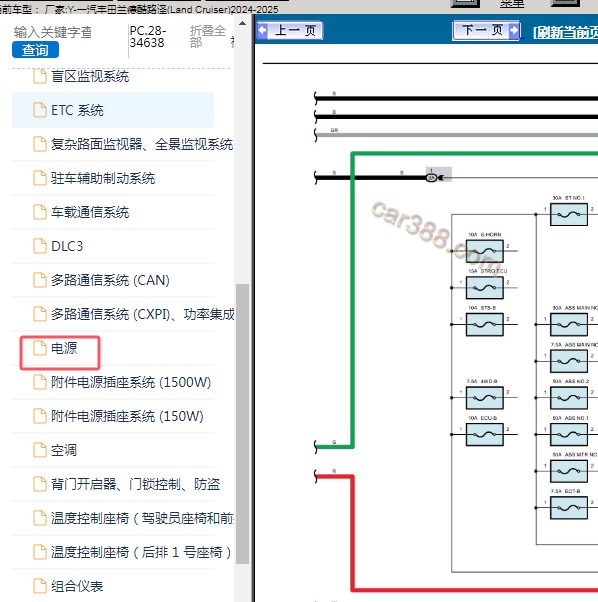Go to next page with 下一页
Viewport: 598px width, 602px height.
tap(486, 30)
